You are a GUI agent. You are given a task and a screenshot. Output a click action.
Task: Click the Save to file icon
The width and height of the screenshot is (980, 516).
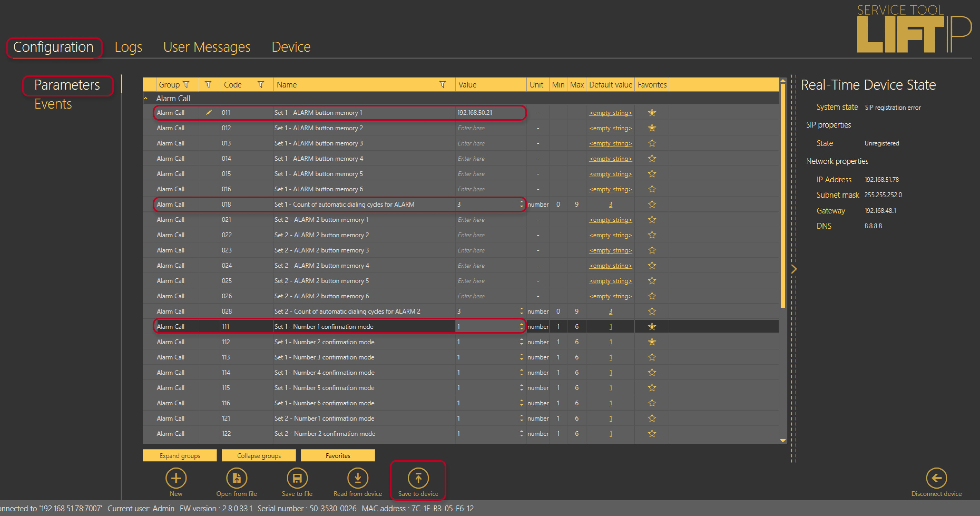coord(297,478)
